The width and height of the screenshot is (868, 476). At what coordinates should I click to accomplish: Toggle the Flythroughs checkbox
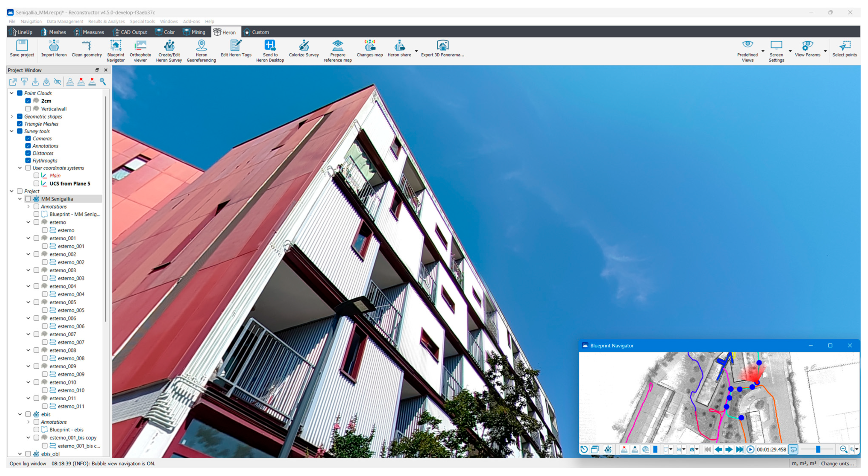tap(28, 160)
